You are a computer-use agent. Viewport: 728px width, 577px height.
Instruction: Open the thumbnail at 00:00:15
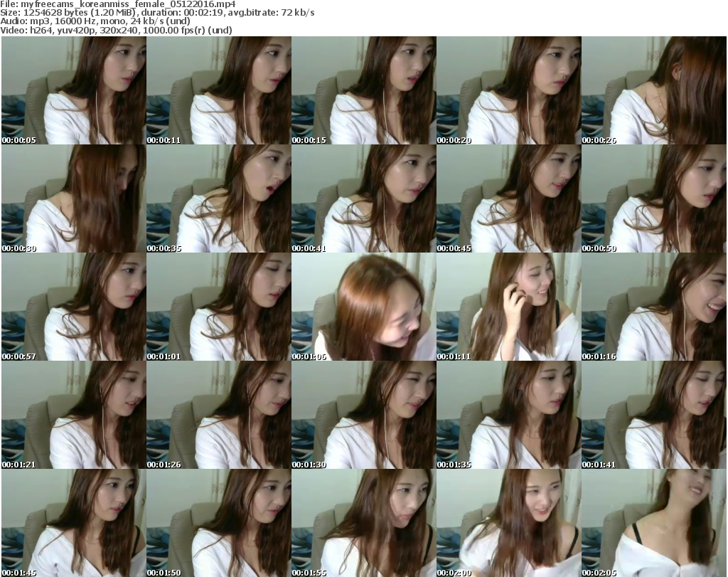click(364, 90)
